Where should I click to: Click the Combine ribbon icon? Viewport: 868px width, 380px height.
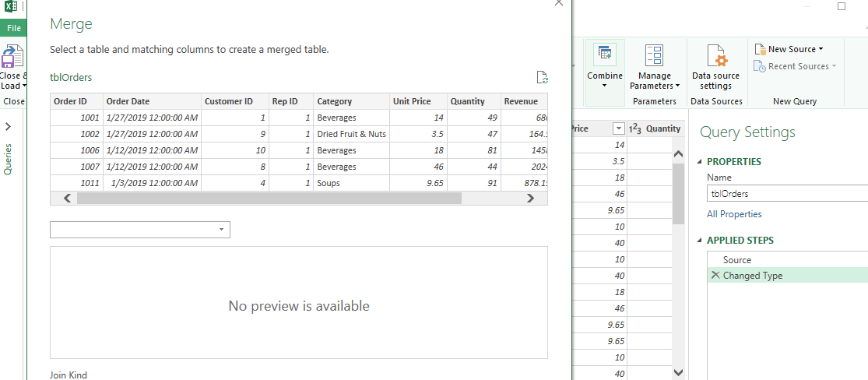coord(605,55)
